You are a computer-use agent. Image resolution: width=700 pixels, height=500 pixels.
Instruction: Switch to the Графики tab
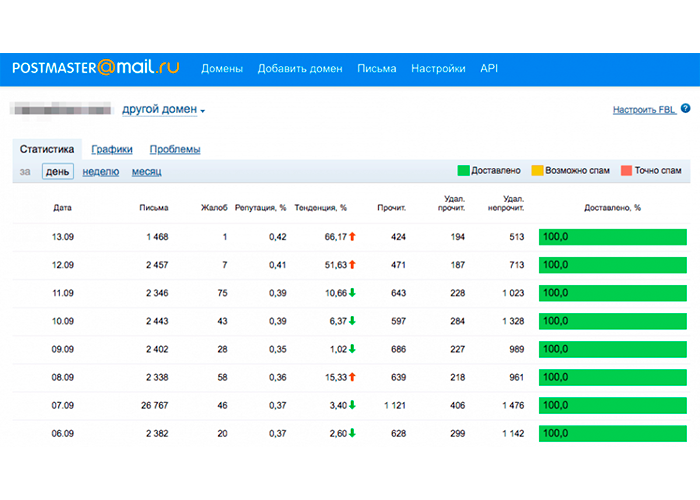112,150
